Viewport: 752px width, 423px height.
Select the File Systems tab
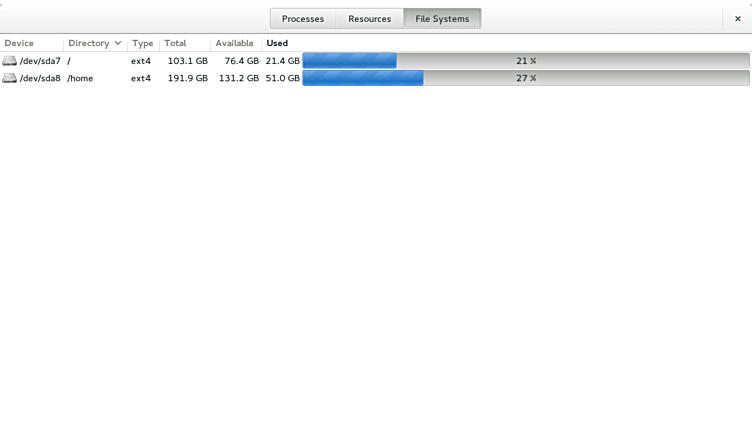[x=442, y=19]
